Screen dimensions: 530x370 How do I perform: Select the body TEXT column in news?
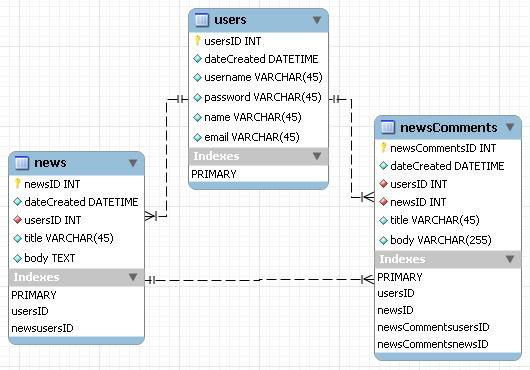click(x=76, y=258)
